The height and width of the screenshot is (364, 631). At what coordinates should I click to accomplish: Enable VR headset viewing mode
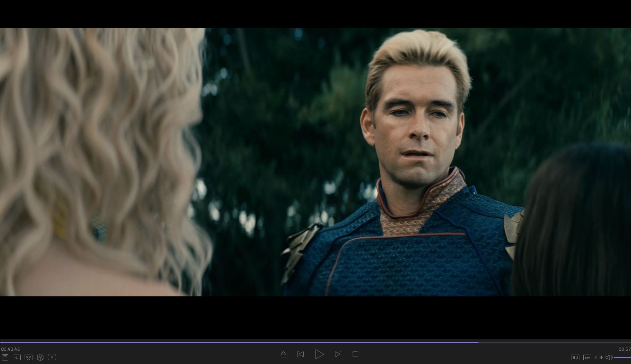[29, 357]
